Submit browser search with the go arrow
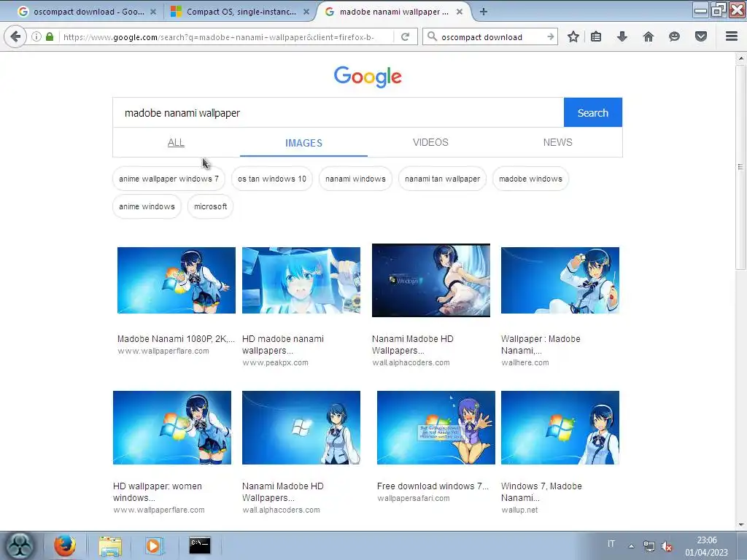This screenshot has height=560, width=747. click(x=550, y=36)
